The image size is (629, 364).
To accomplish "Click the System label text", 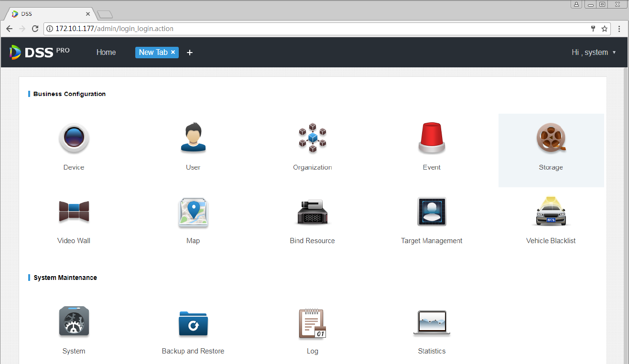I will (x=74, y=351).
